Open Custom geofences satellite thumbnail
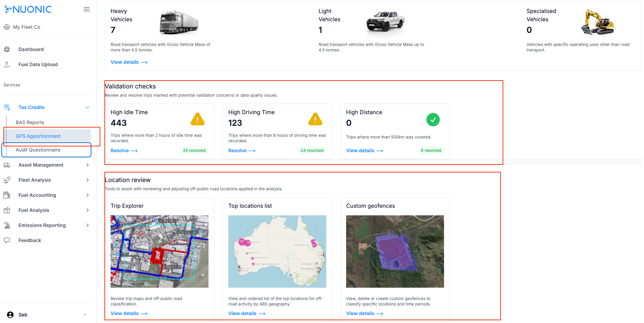 pos(395,251)
